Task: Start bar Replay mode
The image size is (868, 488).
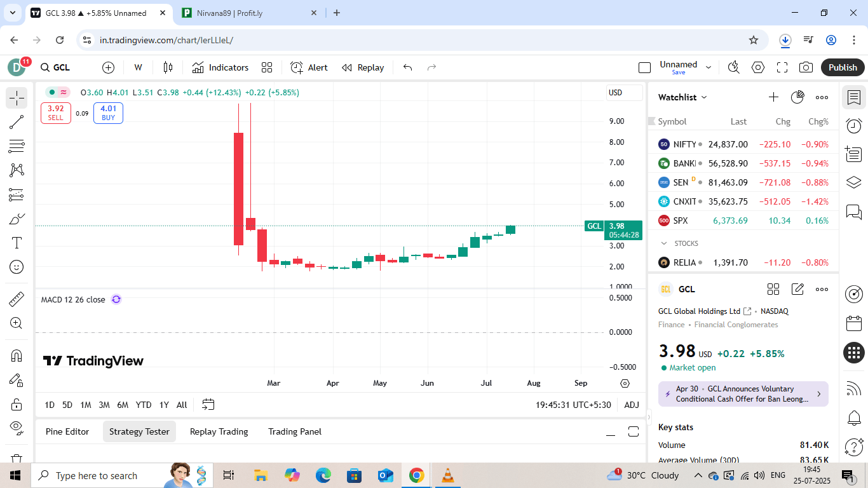Action: pos(363,67)
